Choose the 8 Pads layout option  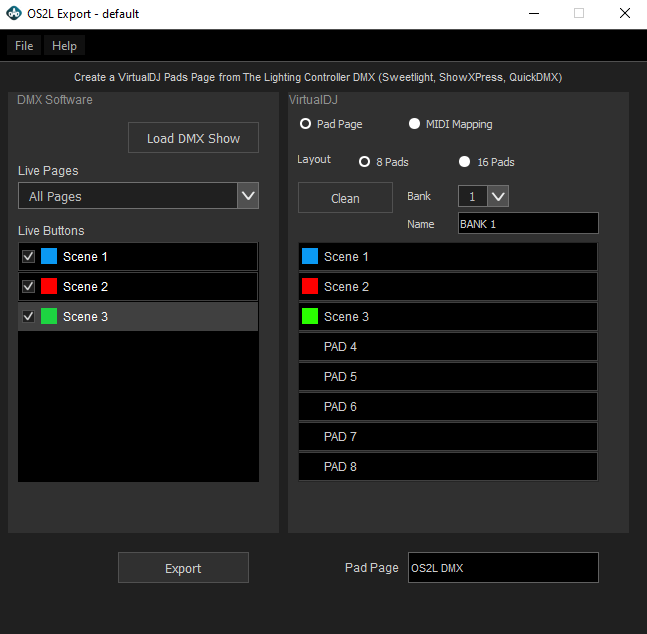click(x=364, y=161)
